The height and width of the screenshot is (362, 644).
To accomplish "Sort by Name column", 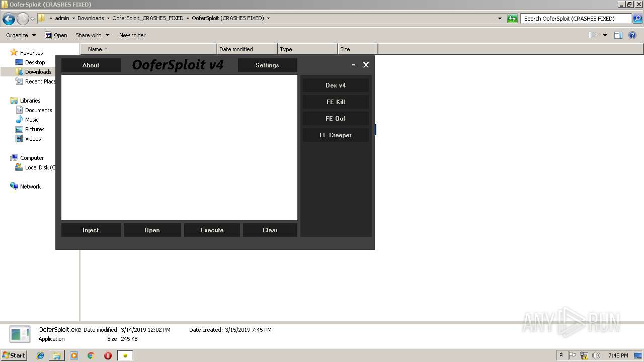I will pos(149,49).
